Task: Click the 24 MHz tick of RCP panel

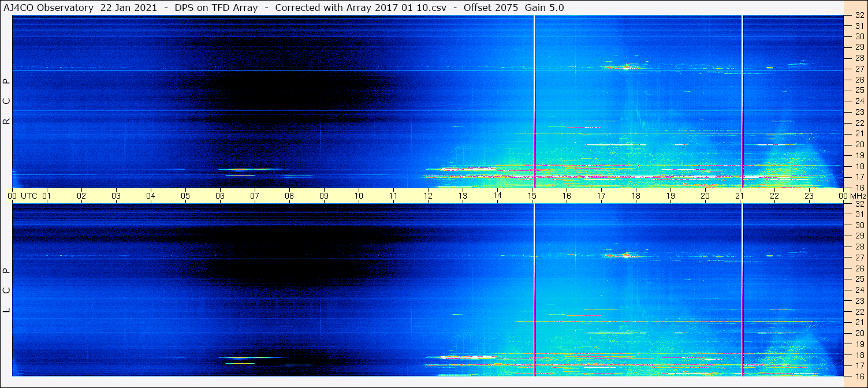Action: pyautogui.click(x=859, y=101)
